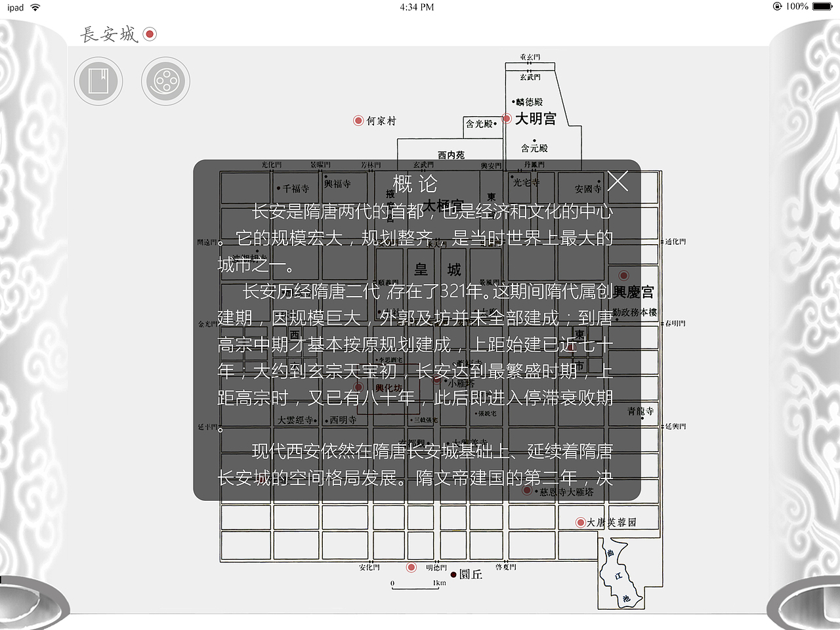The image size is (840, 630).
Task: Tap the 興化坊 red map marker
Action: tap(358, 387)
